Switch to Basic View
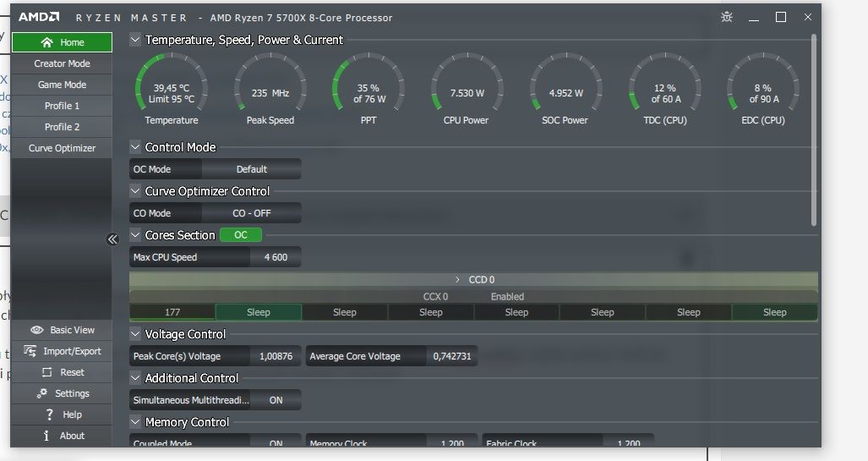 pos(62,330)
